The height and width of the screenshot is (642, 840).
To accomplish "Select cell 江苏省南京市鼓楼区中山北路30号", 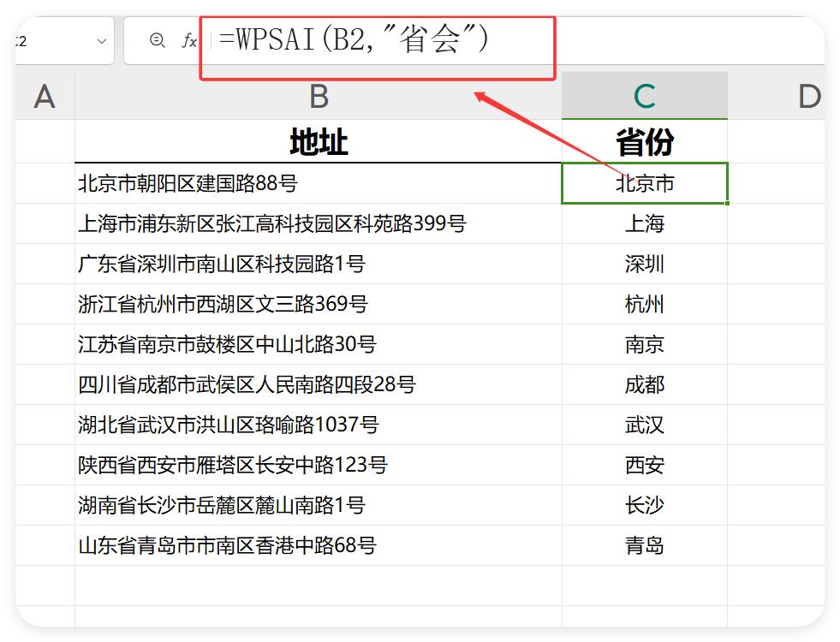I will [319, 344].
